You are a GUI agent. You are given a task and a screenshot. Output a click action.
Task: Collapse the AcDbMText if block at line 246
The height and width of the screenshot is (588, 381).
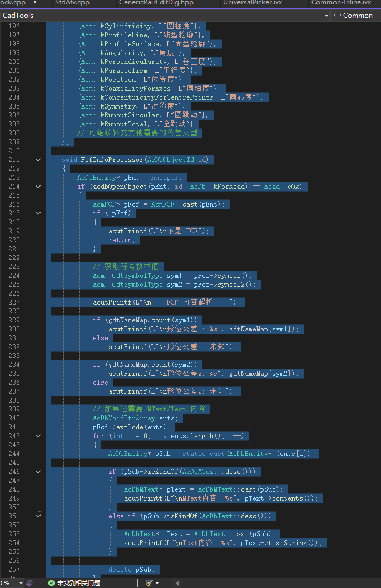click(x=38, y=472)
